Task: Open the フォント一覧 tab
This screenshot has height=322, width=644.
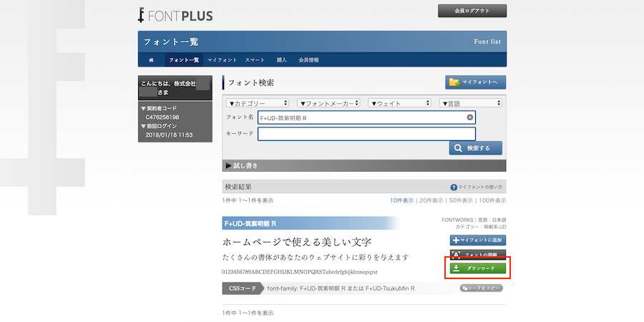Action: 184,60
